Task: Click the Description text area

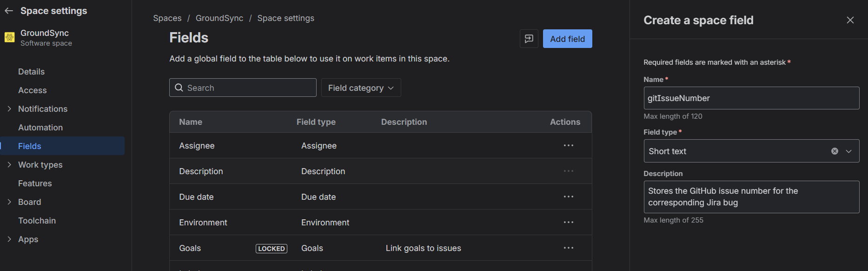Action: [751, 196]
